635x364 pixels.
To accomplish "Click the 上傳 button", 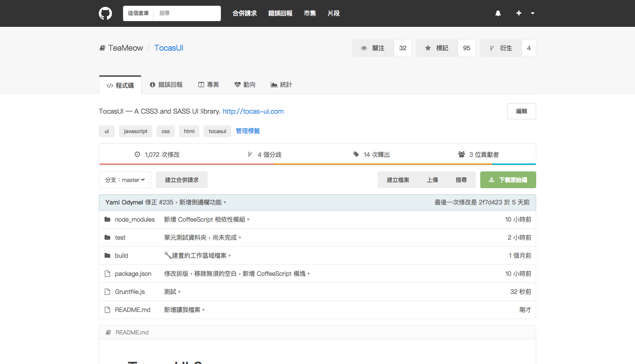I will pyautogui.click(x=433, y=180).
